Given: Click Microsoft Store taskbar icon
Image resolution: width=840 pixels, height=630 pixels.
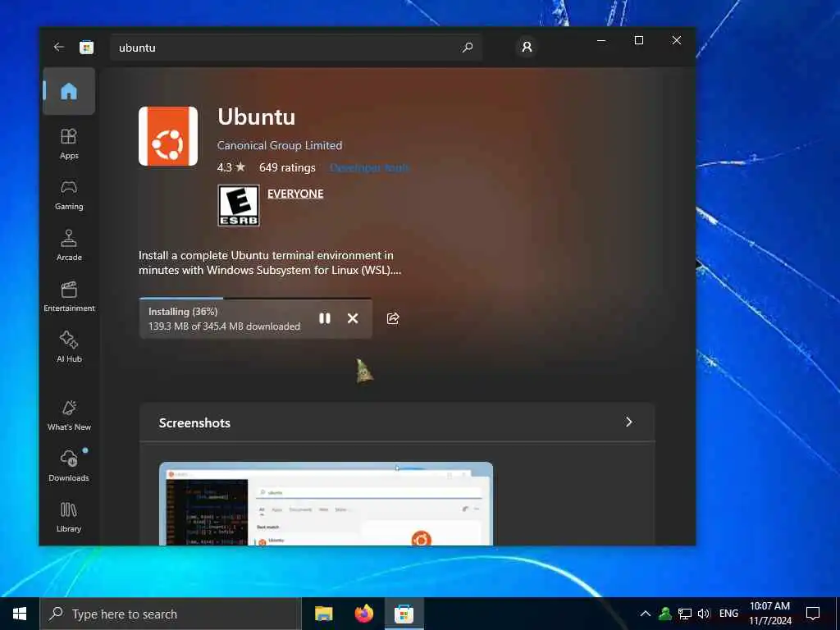Looking at the screenshot, I should 404,614.
